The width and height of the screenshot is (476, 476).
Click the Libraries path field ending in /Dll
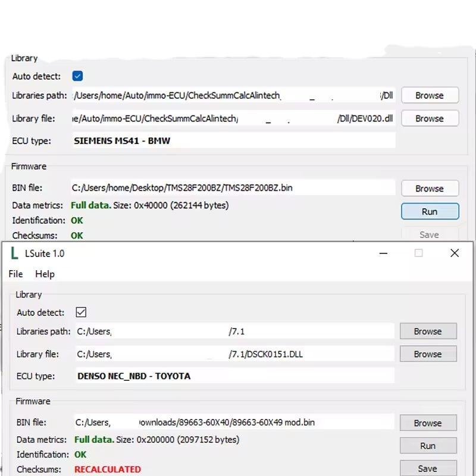[234, 95]
